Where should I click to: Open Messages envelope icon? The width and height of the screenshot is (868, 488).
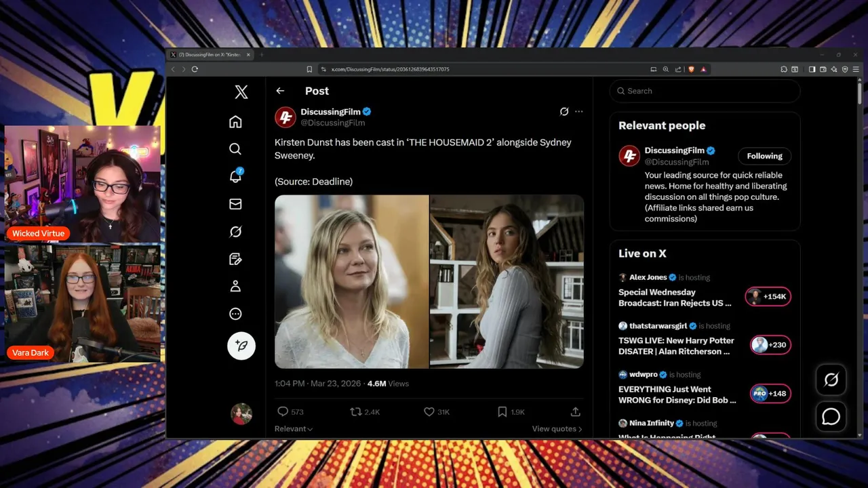tap(235, 204)
